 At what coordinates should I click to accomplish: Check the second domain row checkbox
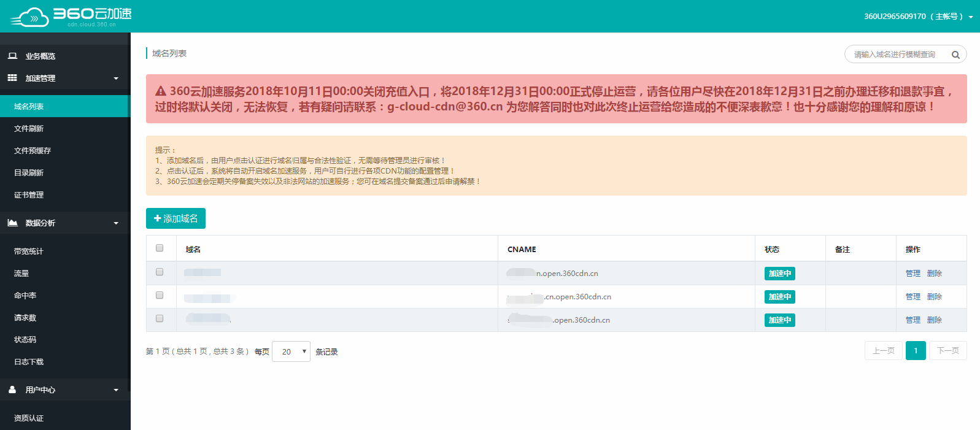click(x=160, y=295)
